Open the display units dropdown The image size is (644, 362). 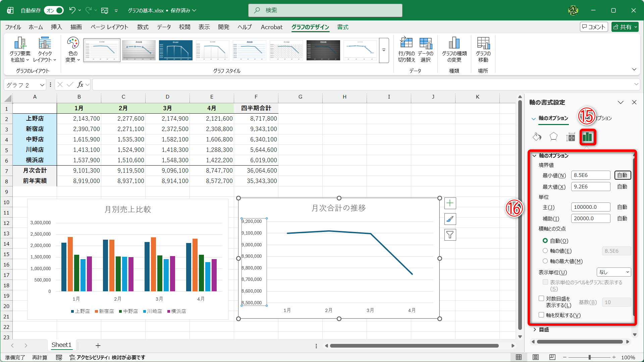(x=613, y=272)
